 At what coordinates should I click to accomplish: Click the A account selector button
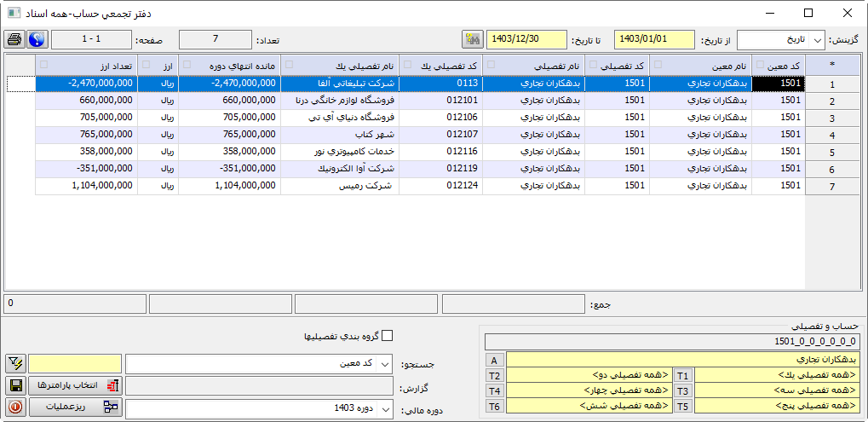494,360
